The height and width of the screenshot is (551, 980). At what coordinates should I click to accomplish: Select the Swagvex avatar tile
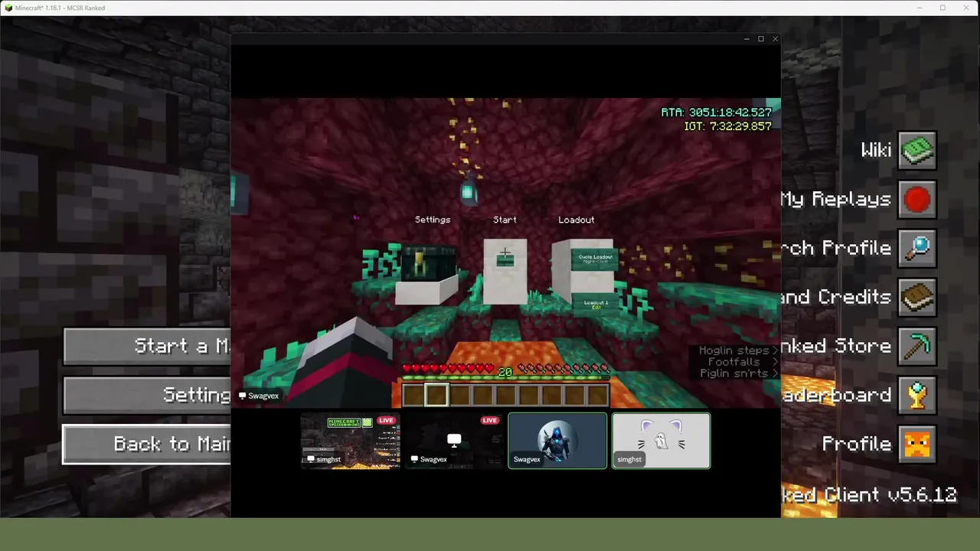(x=557, y=441)
